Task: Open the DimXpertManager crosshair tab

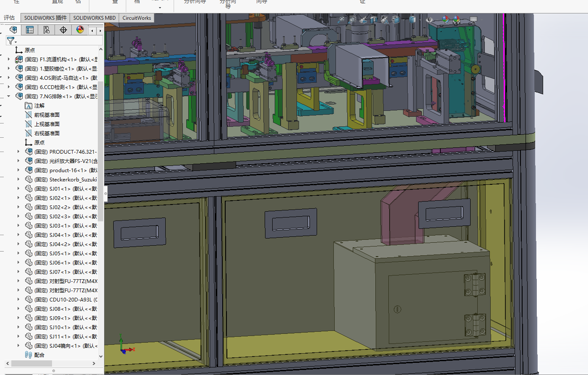Action: coord(63,30)
